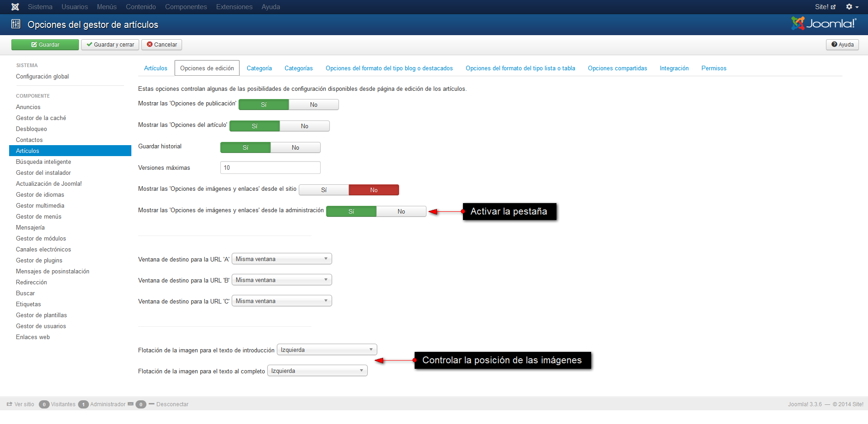Image resolution: width=868 pixels, height=424 pixels.
Task: Choose Sí for imágenes y enlaces desde la administración
Action: [351, 211]
